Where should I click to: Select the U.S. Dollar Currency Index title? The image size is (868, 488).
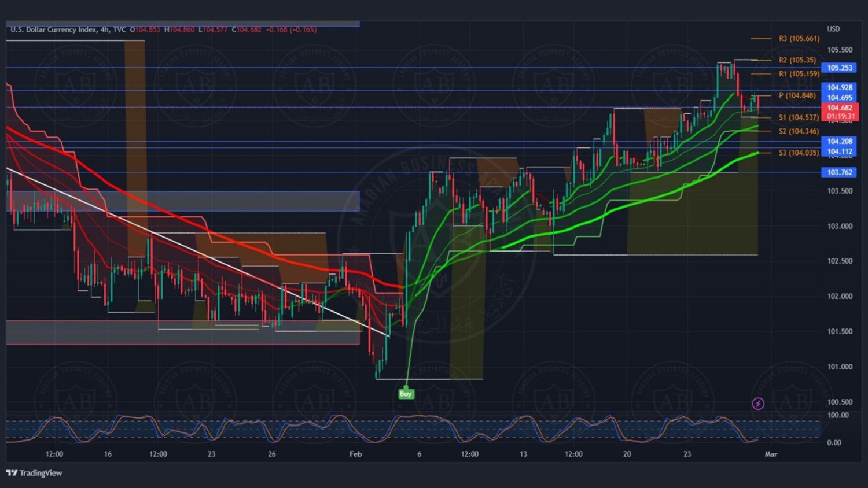click(53, 29)
